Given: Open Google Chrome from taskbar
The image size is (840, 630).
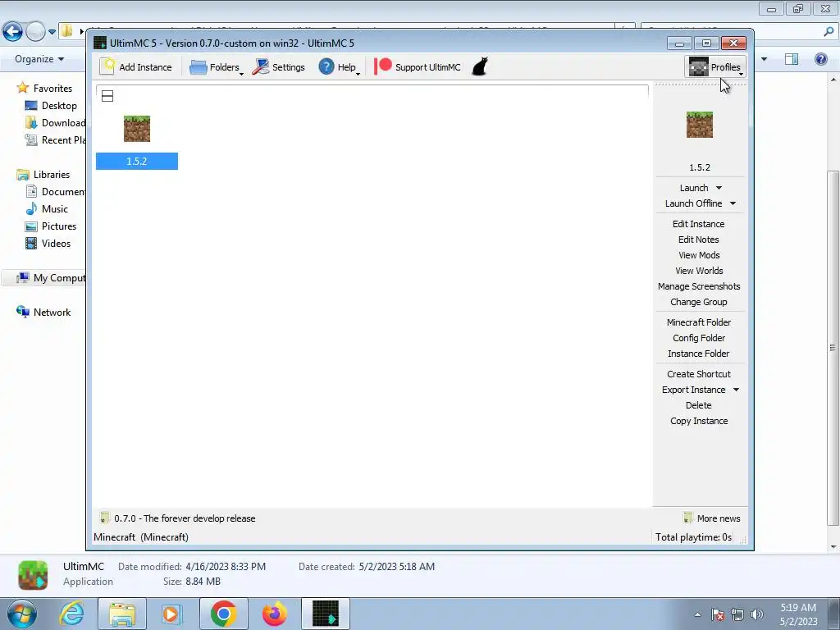Looking at the screenshot, I should pyautogui.click(x=223, y=614).
